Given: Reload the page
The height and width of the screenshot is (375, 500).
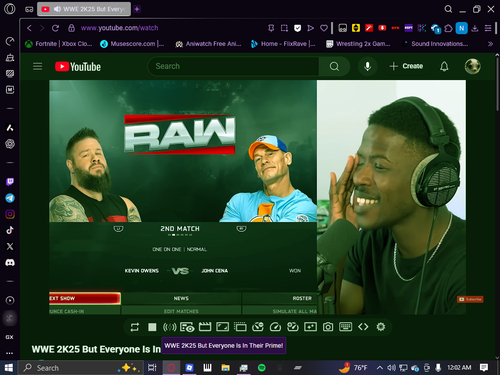Looking at the screenshot, I should pyautogui.click(x=55, y=28).
